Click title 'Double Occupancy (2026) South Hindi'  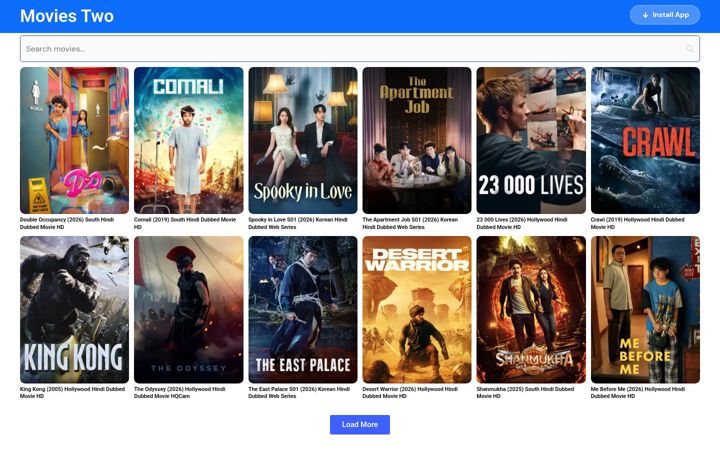coord(67,220)
